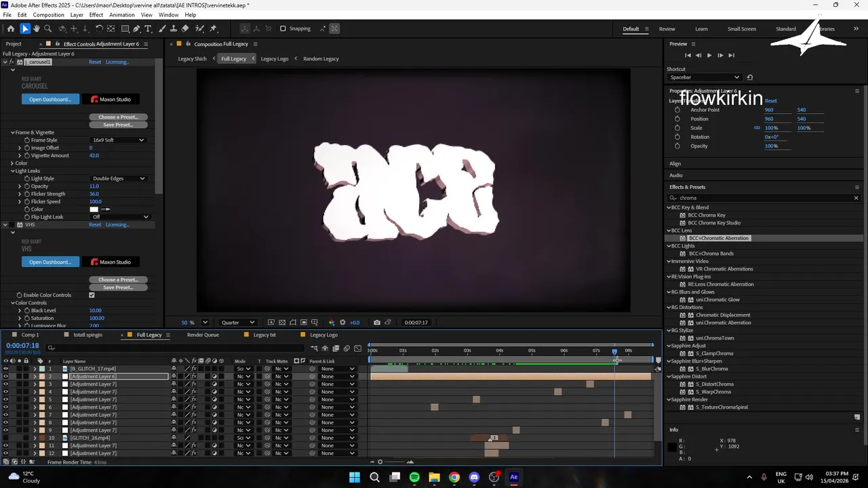Screen dimensions: 868x488
Task: Select the Rotation tool
Action: [x=99, y=28]
